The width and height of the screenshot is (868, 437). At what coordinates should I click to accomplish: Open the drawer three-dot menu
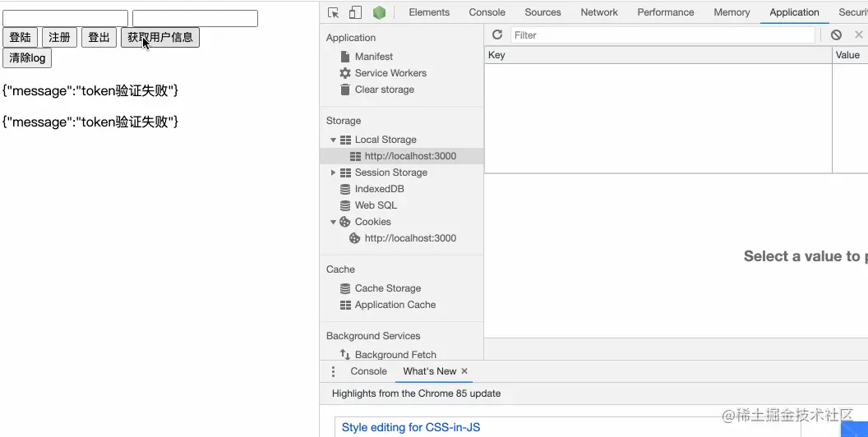[333, 371]
